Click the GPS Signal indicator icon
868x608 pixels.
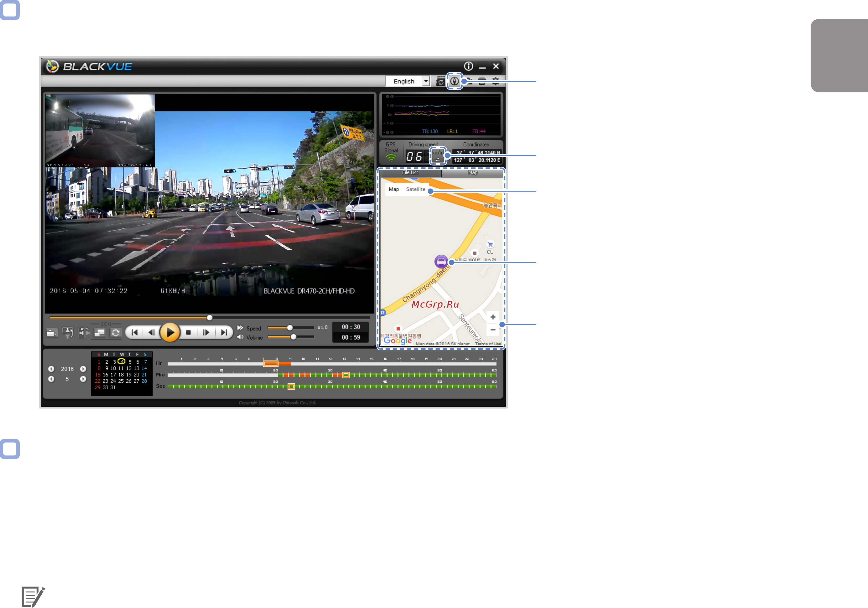pos(391,158)
